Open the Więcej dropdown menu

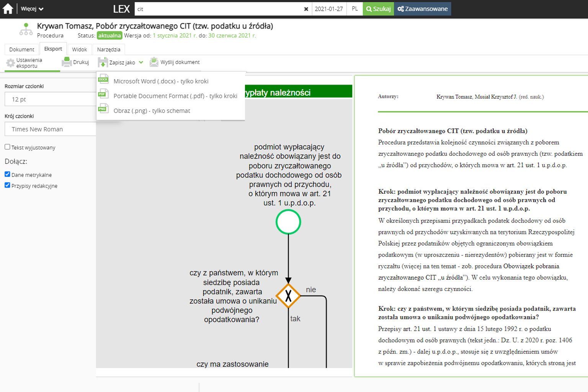(x=32, y=9)
